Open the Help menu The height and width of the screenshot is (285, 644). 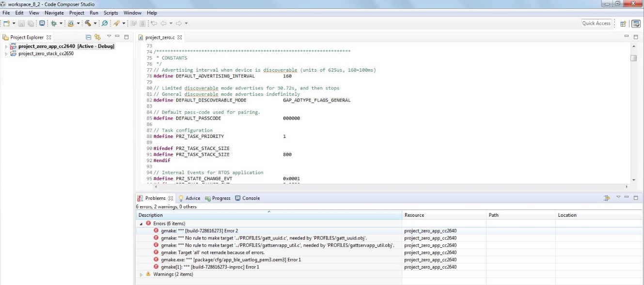(152, 13)
